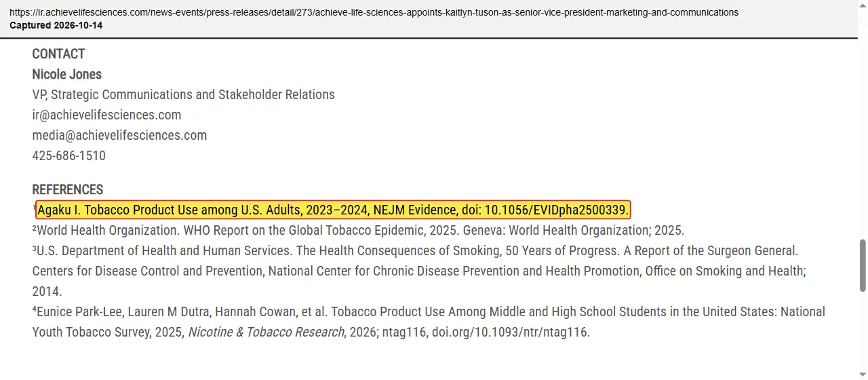Click the doi.org/10.1093/ntr/ntag116 DOI text

[511, 332]
